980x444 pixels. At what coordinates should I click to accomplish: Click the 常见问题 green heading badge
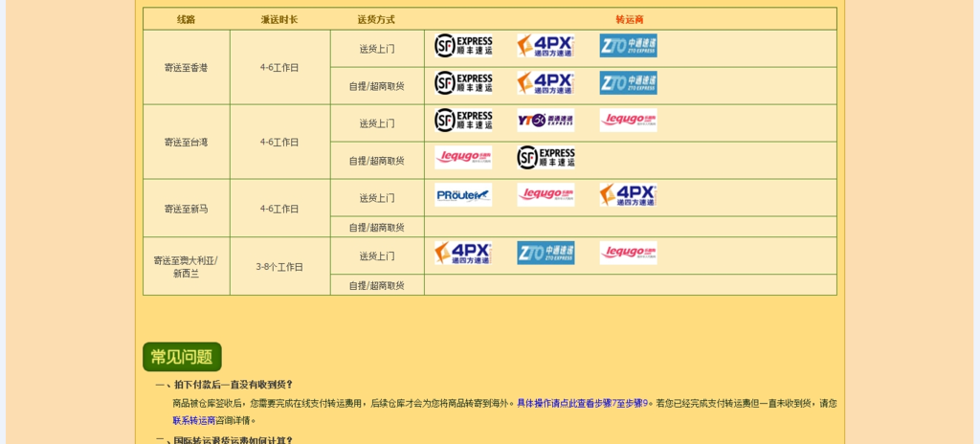182,357
